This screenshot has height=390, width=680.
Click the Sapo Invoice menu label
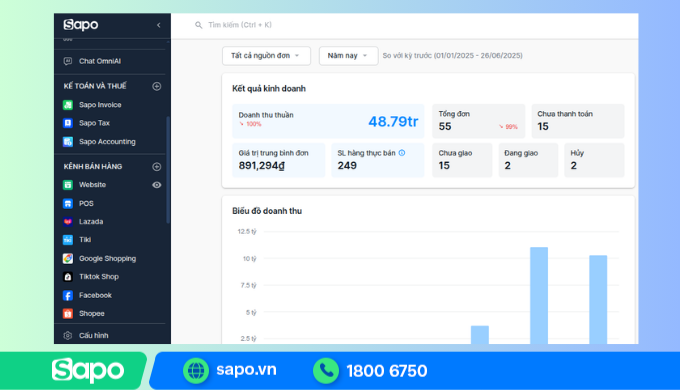pyautogui.click(x=100, y=105)
